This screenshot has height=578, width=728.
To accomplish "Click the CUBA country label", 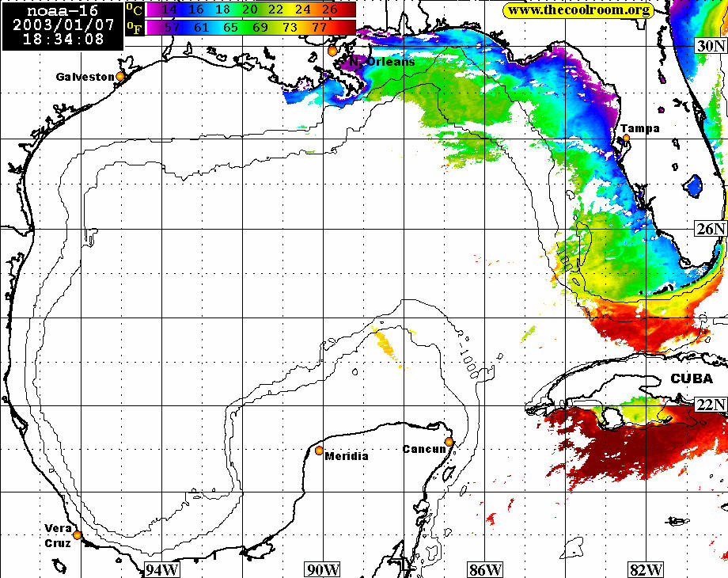I will [692, 378].
